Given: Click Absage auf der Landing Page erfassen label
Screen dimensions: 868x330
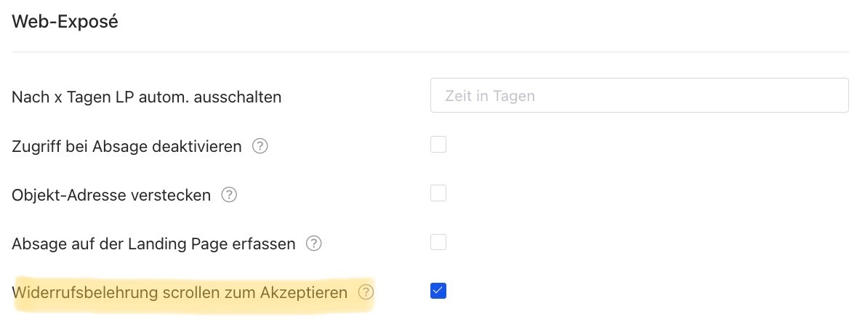Looking at the screenshot, I should tap(153, 244).
